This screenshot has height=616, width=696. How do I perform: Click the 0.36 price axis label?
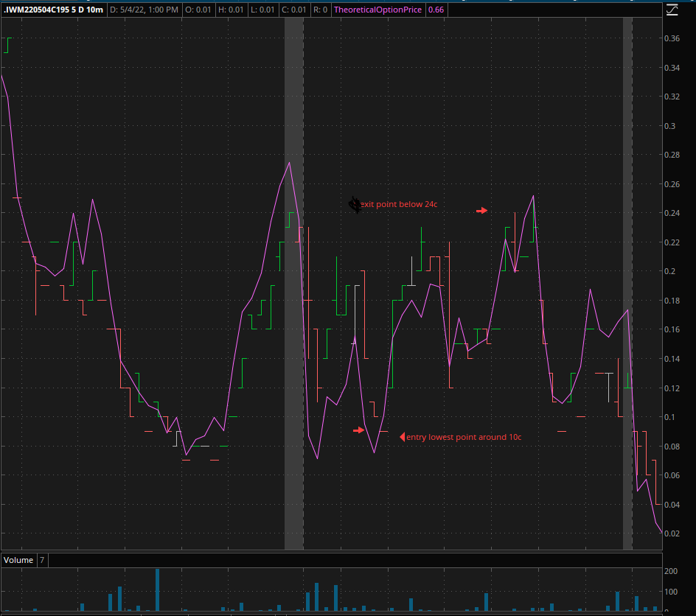[672, 38]
